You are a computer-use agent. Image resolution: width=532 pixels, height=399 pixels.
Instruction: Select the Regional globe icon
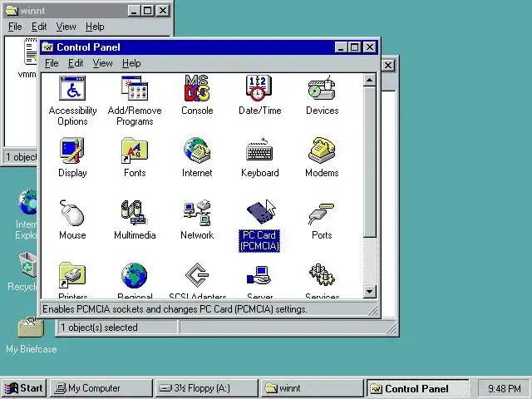[x=135, y=275]
